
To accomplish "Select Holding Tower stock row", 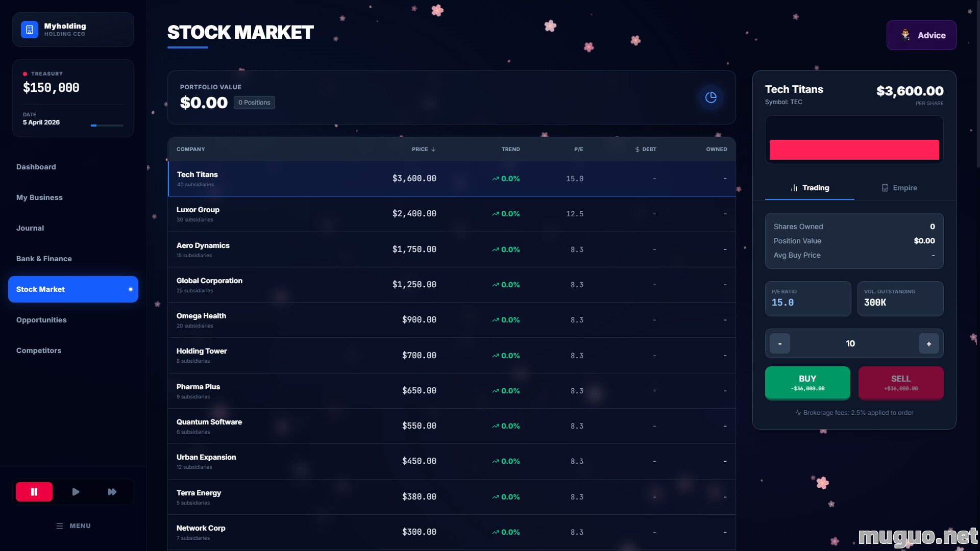I will [x=452, y=356].
